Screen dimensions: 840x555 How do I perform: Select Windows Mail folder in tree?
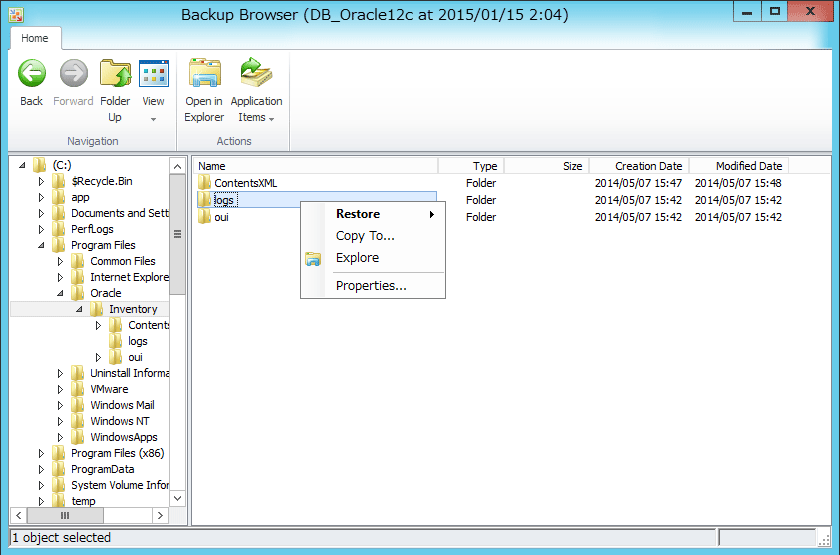pyautogui.click(x=122, y=405)
